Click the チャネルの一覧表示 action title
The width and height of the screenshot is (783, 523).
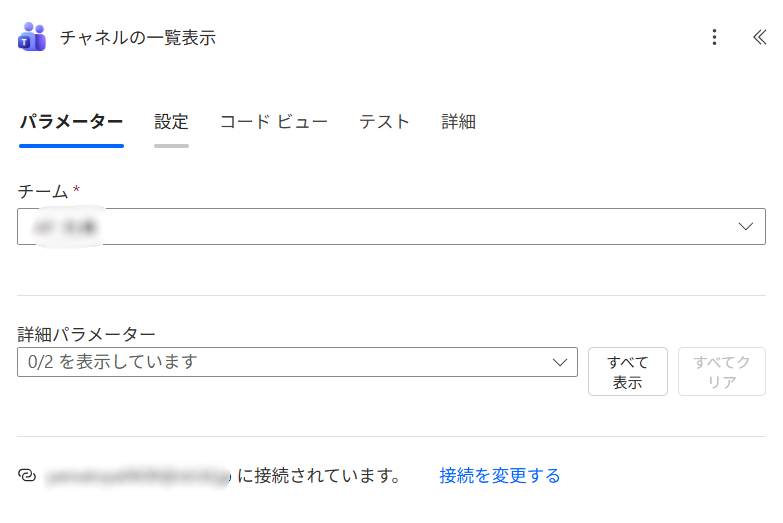137,38
